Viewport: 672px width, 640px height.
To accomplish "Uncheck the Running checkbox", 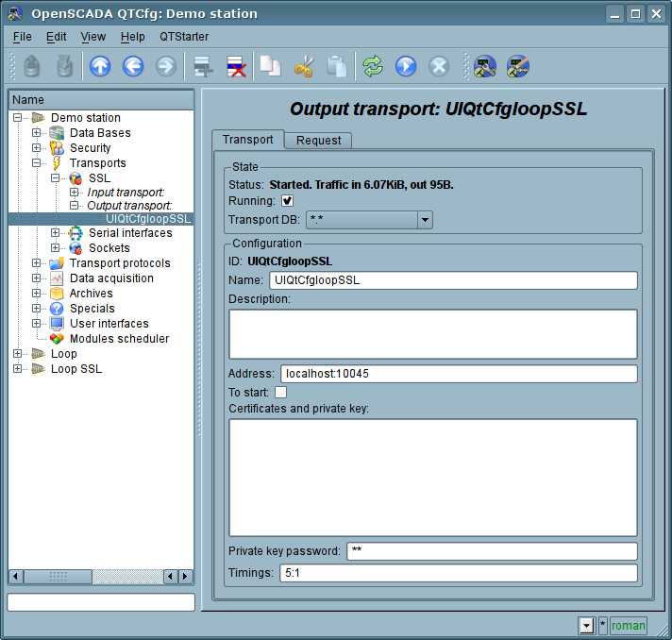I will [x=287, y=201].
